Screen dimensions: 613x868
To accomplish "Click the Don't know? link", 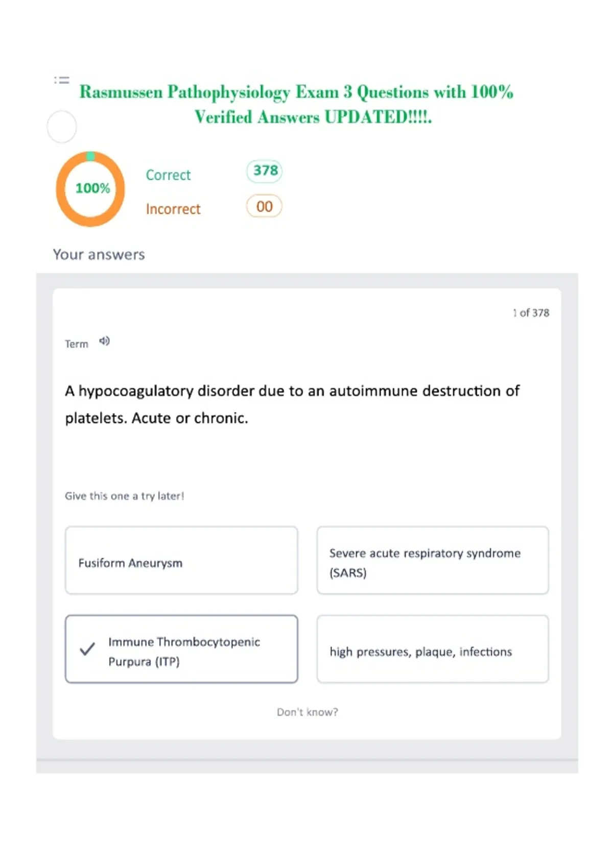I will (308, 712).
